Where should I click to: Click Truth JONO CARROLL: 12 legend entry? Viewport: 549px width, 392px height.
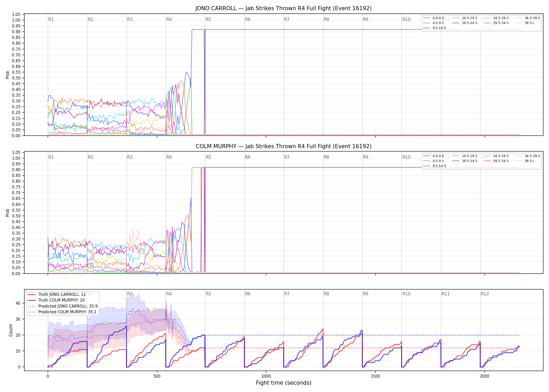tap(57, 295)
